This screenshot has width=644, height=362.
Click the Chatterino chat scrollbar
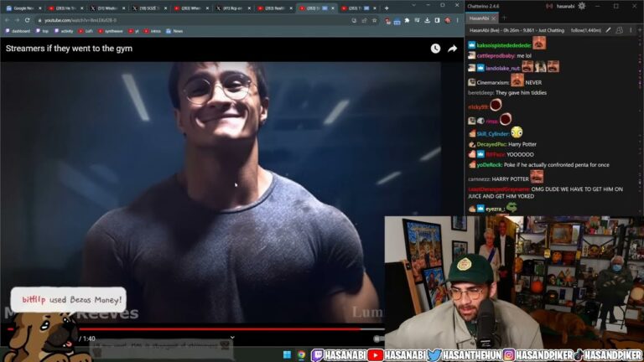pos(641,123)
